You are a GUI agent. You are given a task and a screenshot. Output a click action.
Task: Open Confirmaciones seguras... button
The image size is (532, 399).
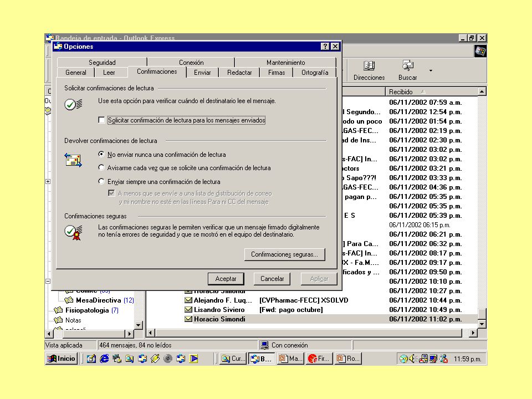285,254
